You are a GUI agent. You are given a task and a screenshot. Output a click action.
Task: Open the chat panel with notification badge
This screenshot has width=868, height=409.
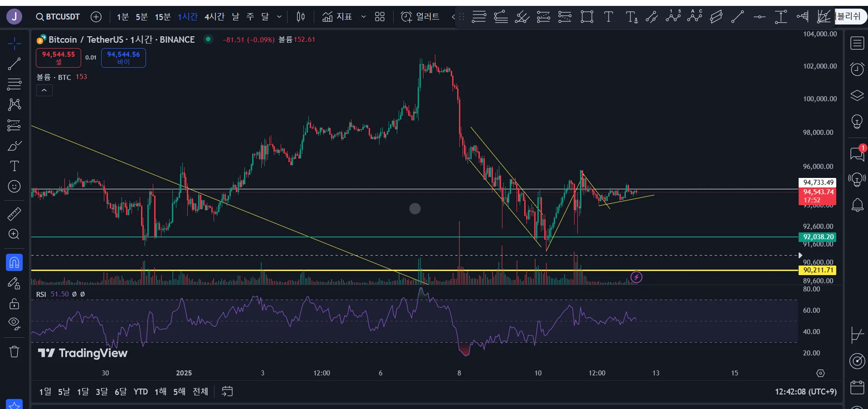point(857,153)
